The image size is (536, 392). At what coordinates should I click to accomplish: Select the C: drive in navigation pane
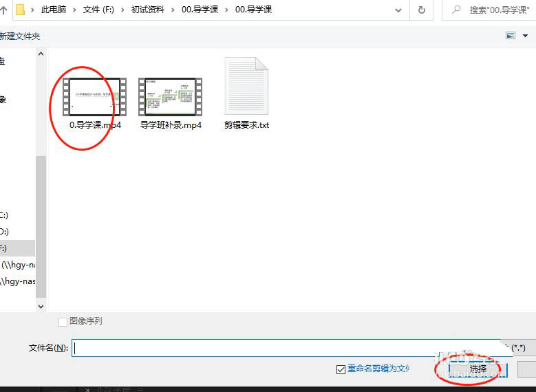4,215
